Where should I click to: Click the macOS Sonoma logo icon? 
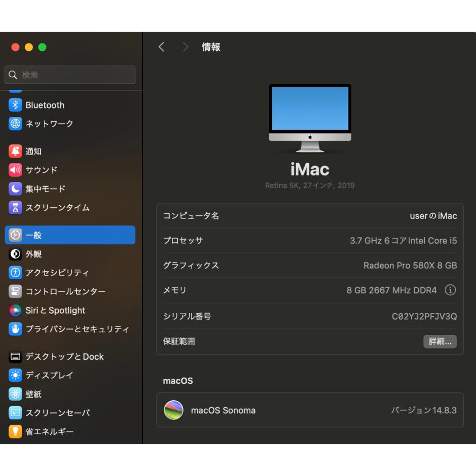(173, 410)
